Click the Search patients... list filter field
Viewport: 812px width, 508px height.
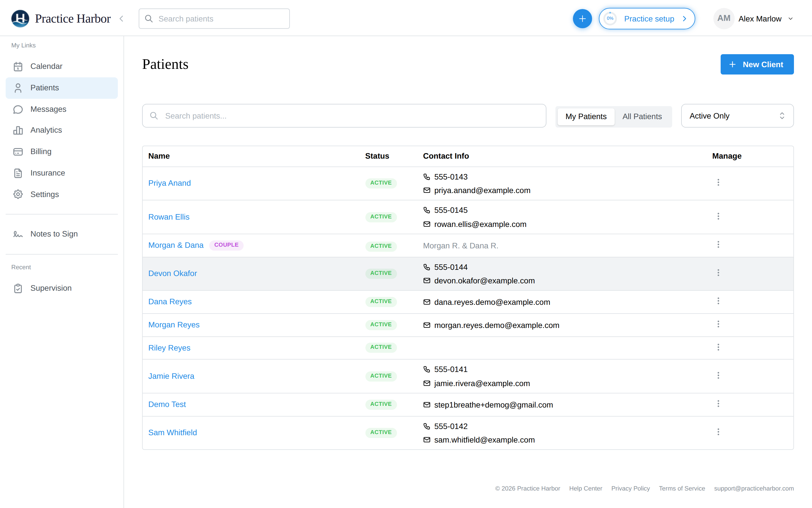coord(344,116)
